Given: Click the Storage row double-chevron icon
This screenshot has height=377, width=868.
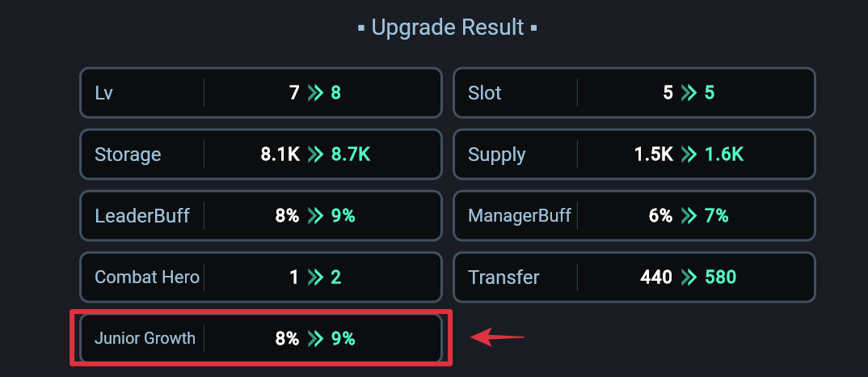Looking at the screenshot, I should click(x=315, y=155).
